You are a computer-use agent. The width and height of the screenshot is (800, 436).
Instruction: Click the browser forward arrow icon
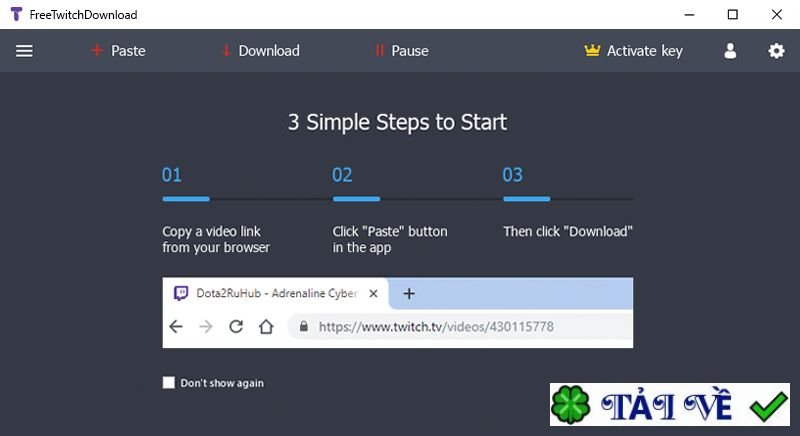(206, 326)
